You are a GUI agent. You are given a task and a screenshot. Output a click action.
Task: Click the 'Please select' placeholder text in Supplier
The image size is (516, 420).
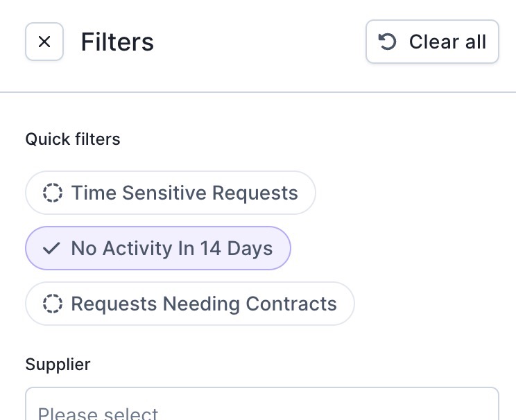click(x=98, y=414)
